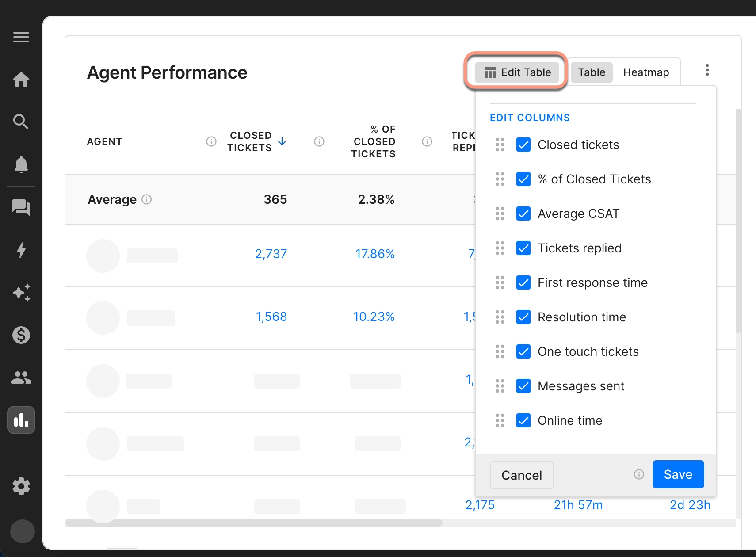Select the chat conversations icon
Screen dimensions: 756x557
tap(21, 208)
